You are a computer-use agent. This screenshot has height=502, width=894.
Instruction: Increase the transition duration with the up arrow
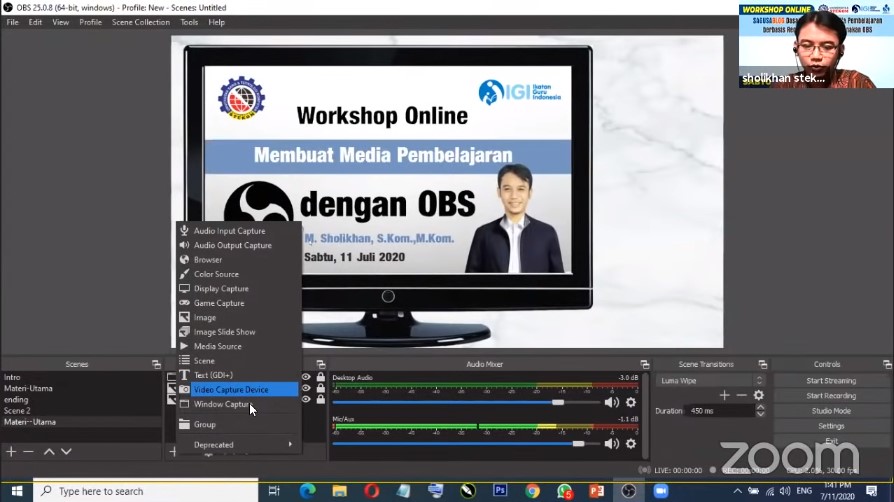pos(760,407)
